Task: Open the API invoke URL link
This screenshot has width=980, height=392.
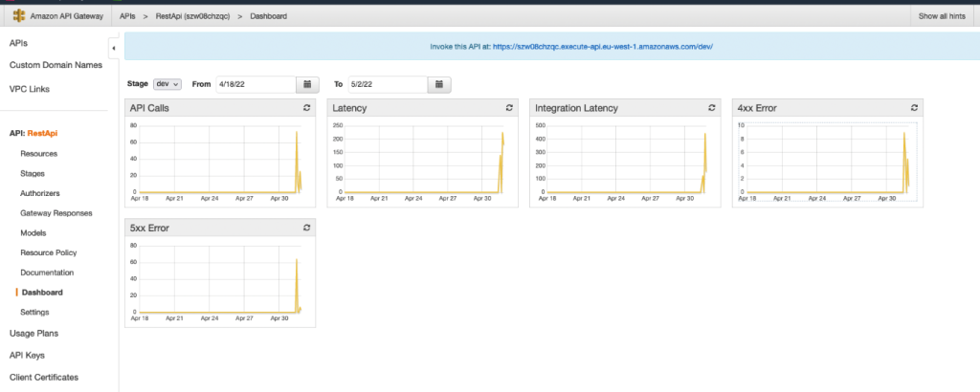Action: pos(603,47)
